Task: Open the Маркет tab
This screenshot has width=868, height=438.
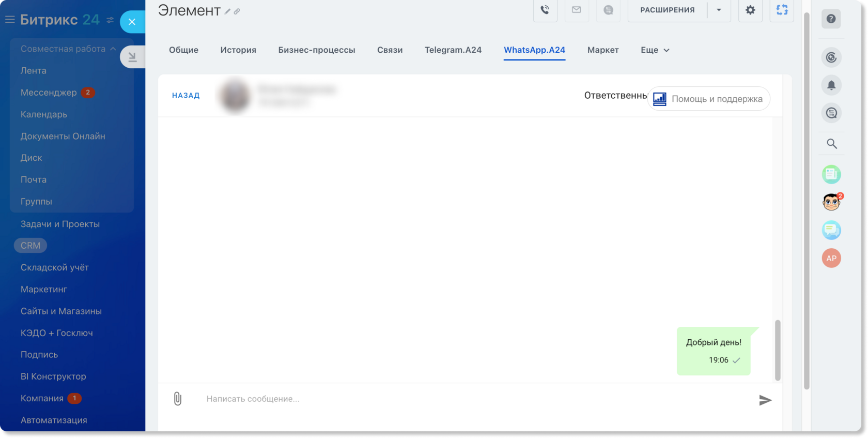Action: click(x=603, y=50)
